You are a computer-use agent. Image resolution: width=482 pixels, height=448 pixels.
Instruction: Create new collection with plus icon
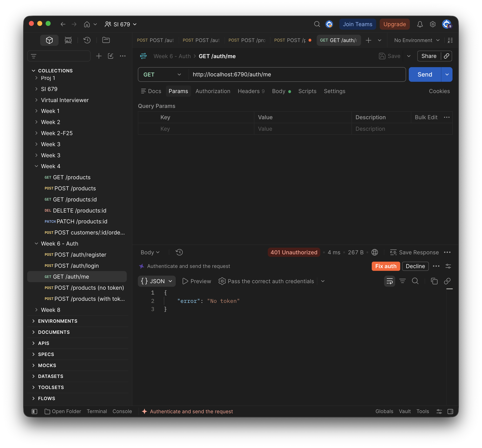[x=99, y=56]
